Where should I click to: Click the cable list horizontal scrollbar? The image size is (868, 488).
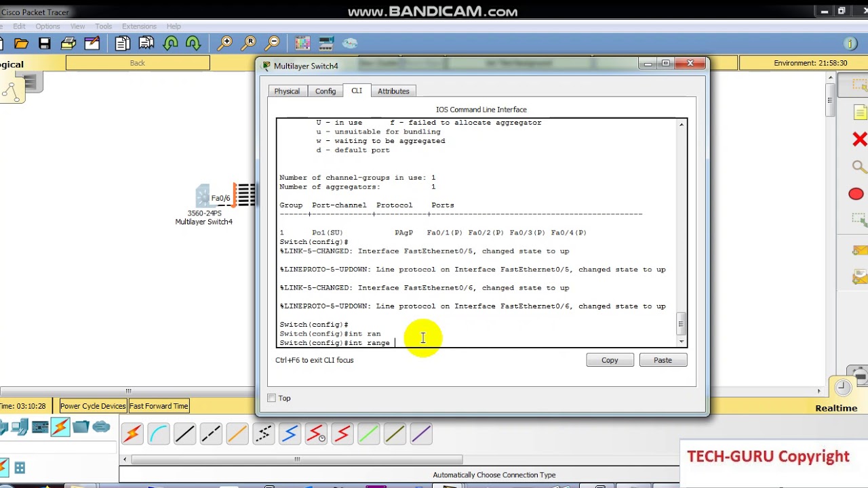point(297,460)
